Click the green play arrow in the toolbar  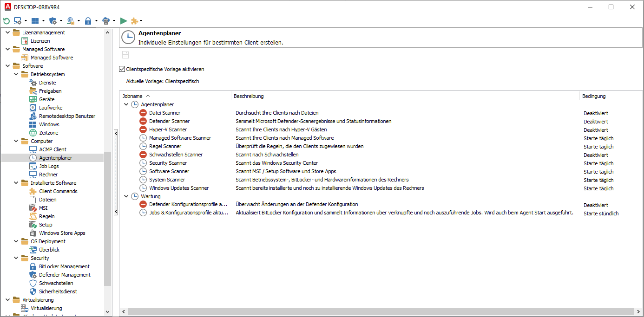click(123, 20)
